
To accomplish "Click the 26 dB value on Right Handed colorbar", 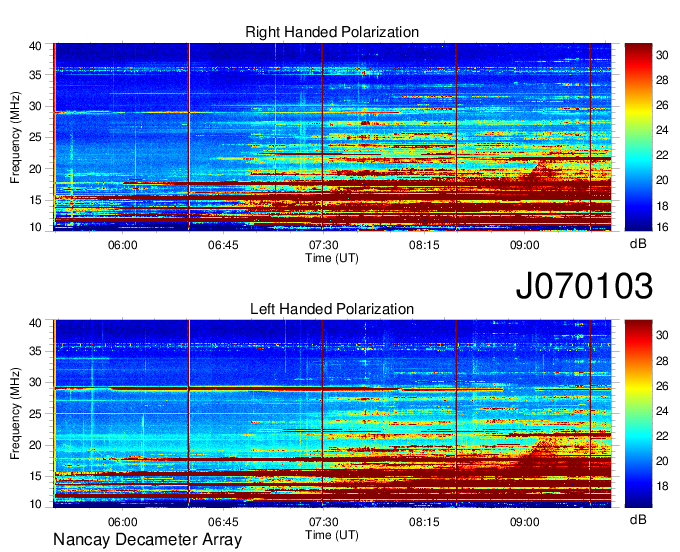I will point(662,105).
